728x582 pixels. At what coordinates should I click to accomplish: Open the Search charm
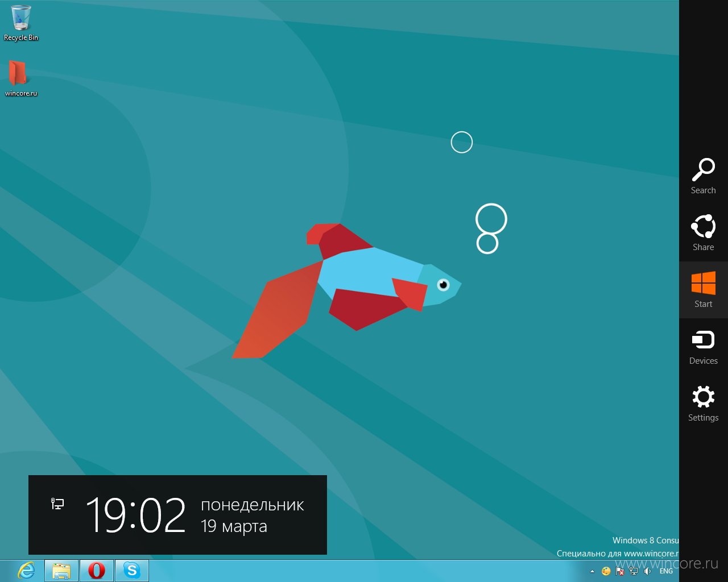tap(704, 176)
